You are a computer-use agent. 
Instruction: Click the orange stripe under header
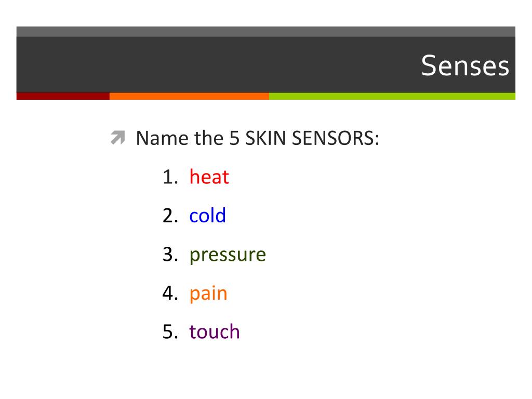tap(189, 96)
